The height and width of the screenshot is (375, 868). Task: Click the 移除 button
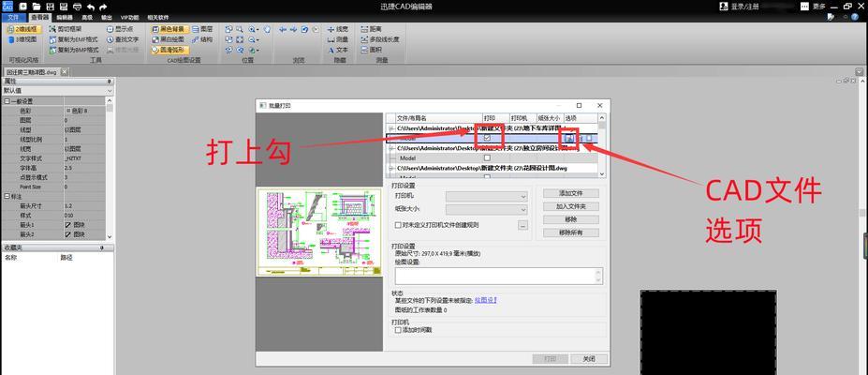[571, 220]
